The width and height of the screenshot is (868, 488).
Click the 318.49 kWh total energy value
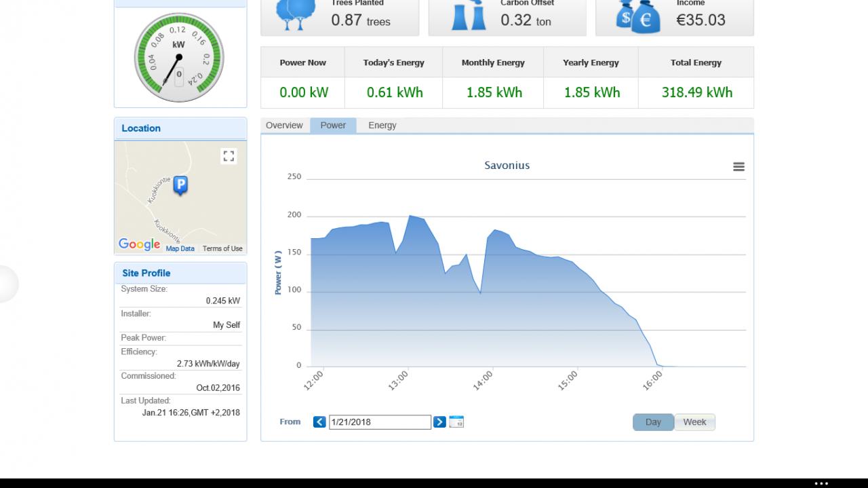(697, 93)
